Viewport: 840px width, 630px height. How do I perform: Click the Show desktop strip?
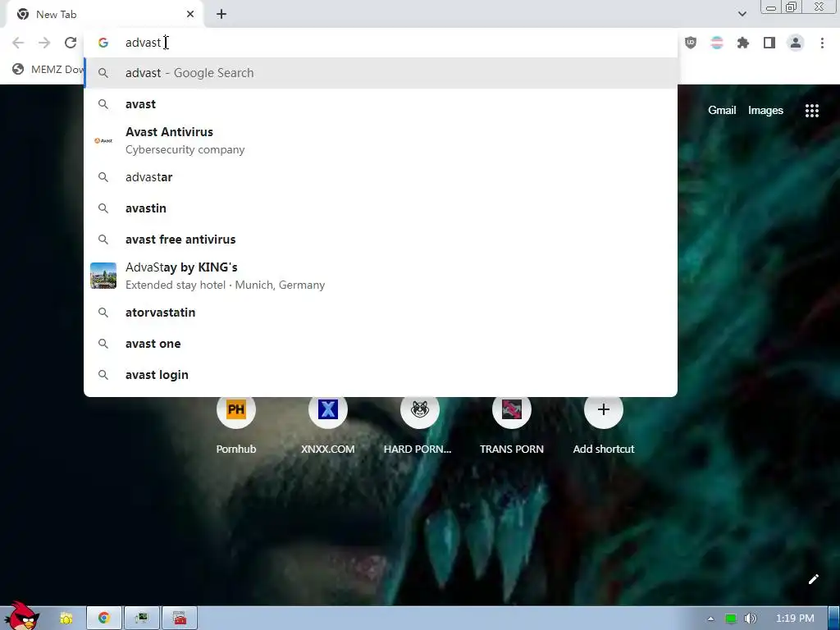(x=834, y=619)
